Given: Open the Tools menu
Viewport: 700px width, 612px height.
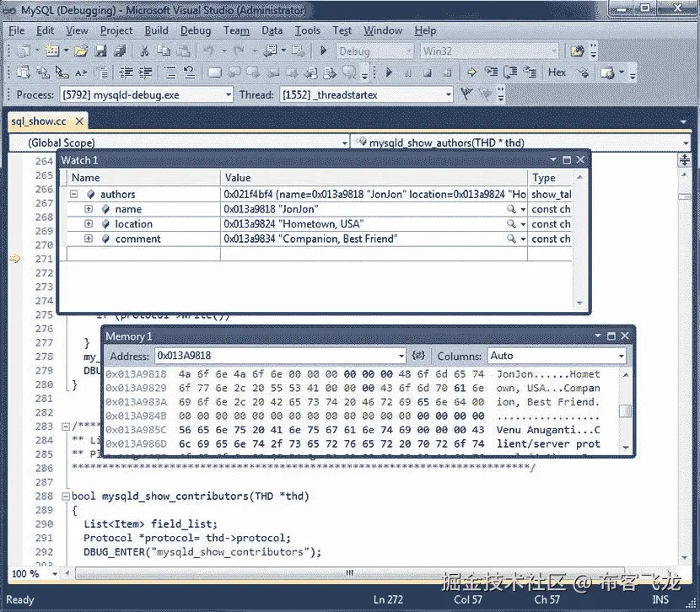Looking at the screenshot, I should point(307,30).
